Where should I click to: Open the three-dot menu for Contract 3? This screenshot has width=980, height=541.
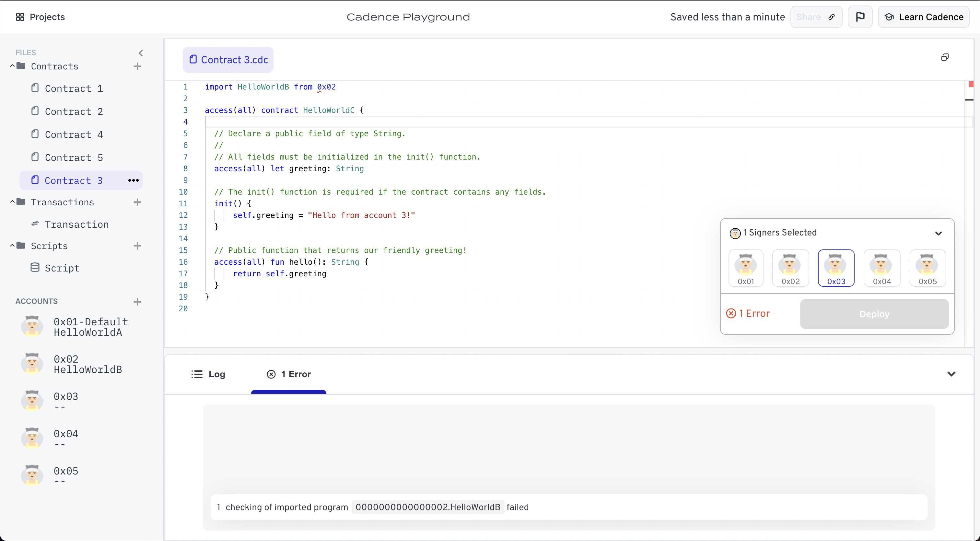(x=133, y=180)
